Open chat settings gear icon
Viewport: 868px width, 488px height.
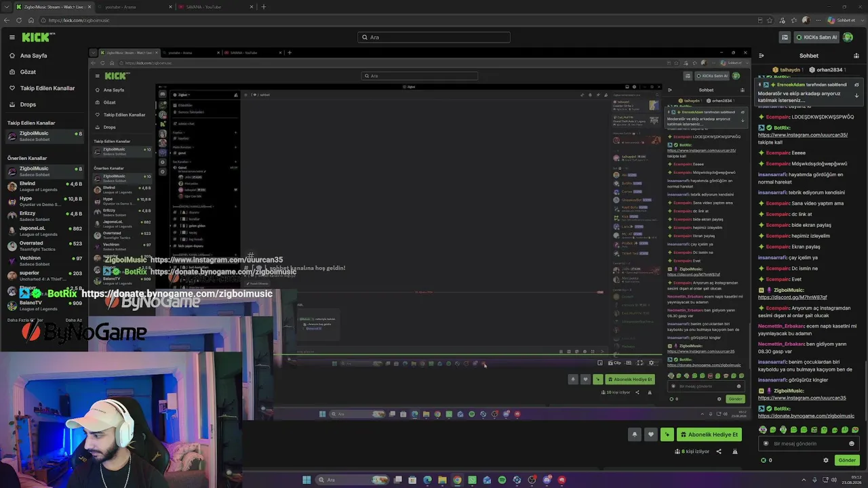pos(826,460)
